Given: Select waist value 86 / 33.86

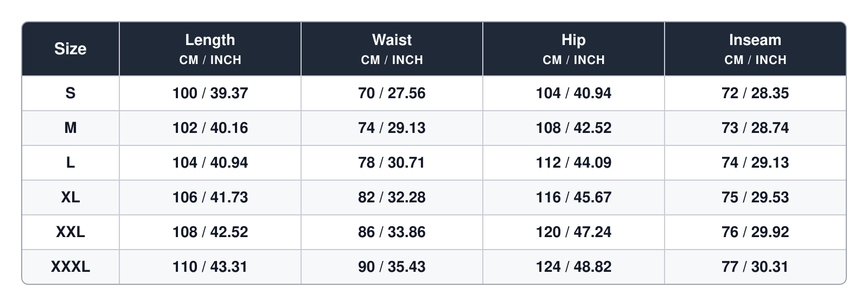Looking at the screenshot, I should (392, 232).
